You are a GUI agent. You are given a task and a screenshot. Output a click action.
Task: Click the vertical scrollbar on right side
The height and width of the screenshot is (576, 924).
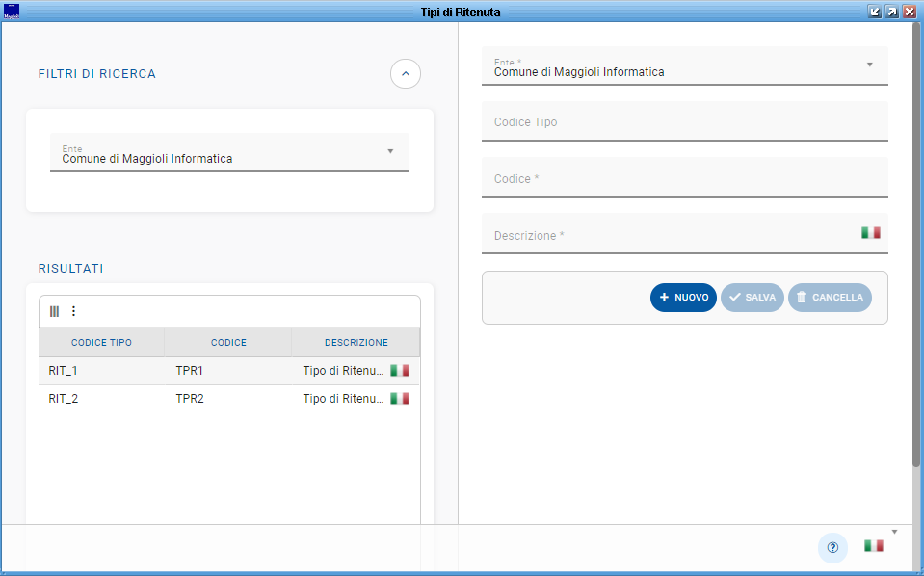[x=916, y=241]
